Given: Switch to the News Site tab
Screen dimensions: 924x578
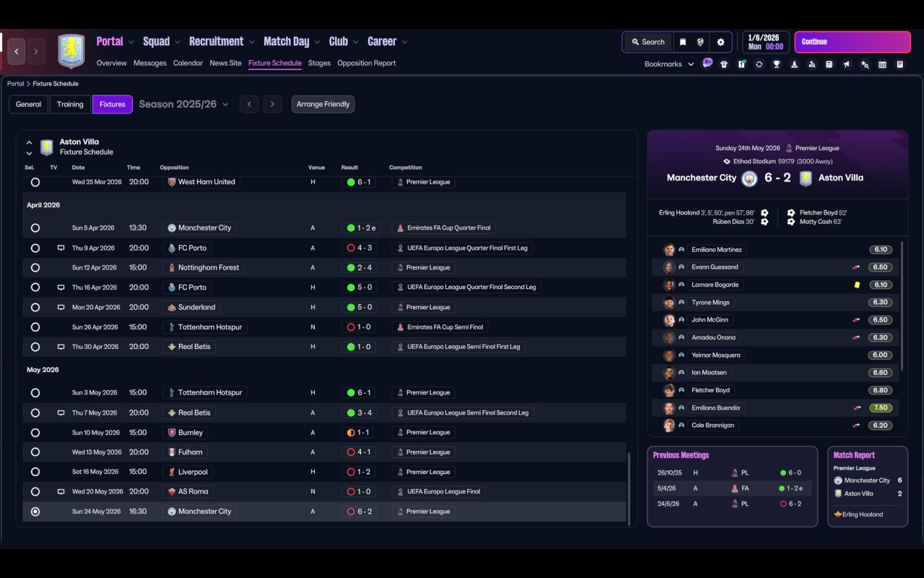Looking at the screenshot, I should 225,63.
